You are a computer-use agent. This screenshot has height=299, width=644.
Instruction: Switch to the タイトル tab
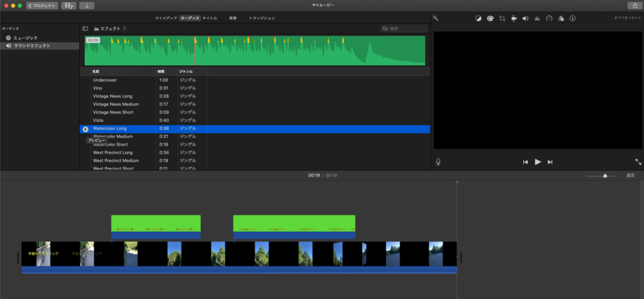coord(210,18)
